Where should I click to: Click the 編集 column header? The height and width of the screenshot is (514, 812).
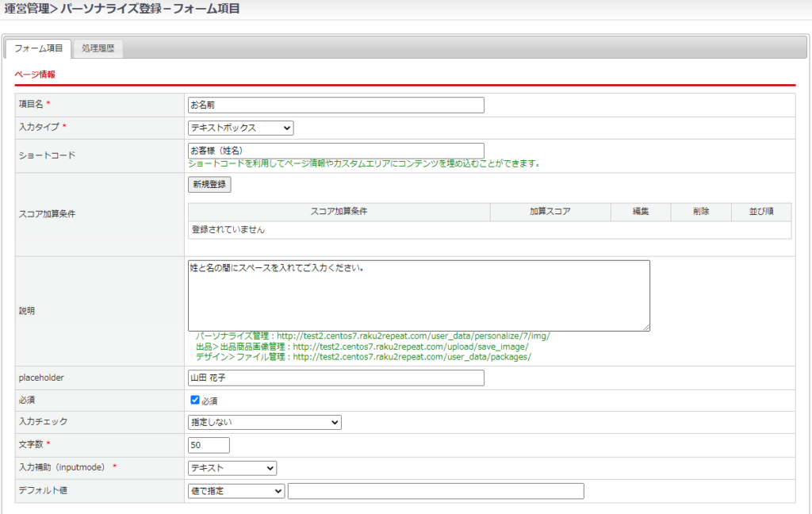coord(641,212)
